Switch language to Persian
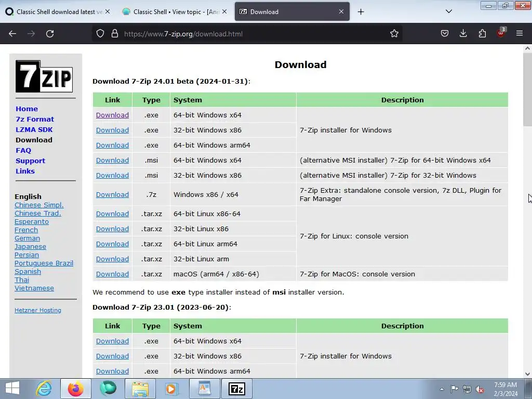The image size is (532, 399). 26,255
